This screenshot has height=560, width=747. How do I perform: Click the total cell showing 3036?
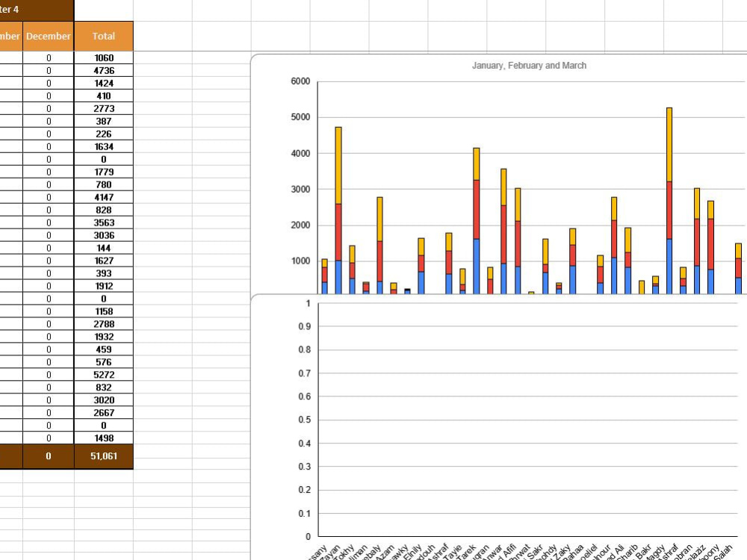pyautogui.click(x=103, y=235)
